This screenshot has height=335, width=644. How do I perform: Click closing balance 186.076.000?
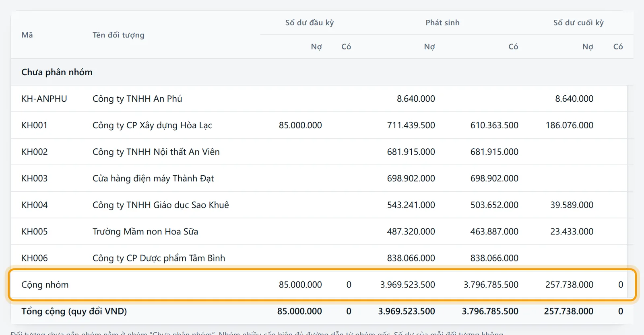point(570,125)
